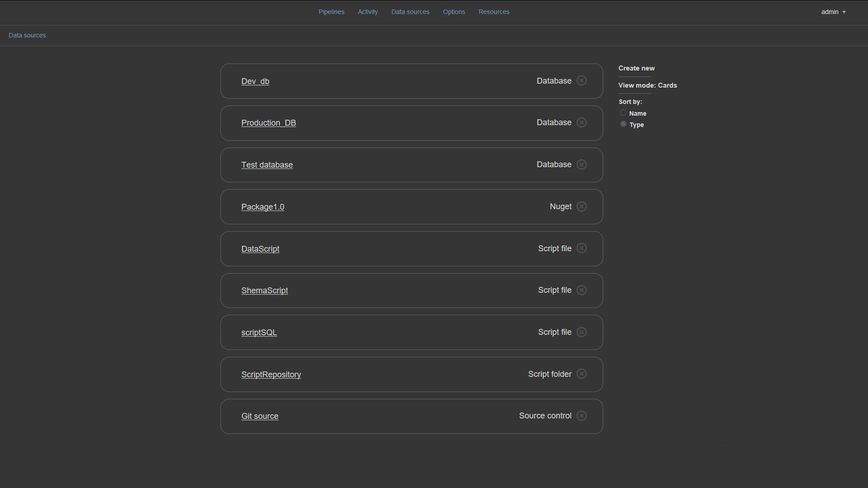Navigate to Resources
Image resolution: width=868 pixels, height=488 pixels.
494,12
